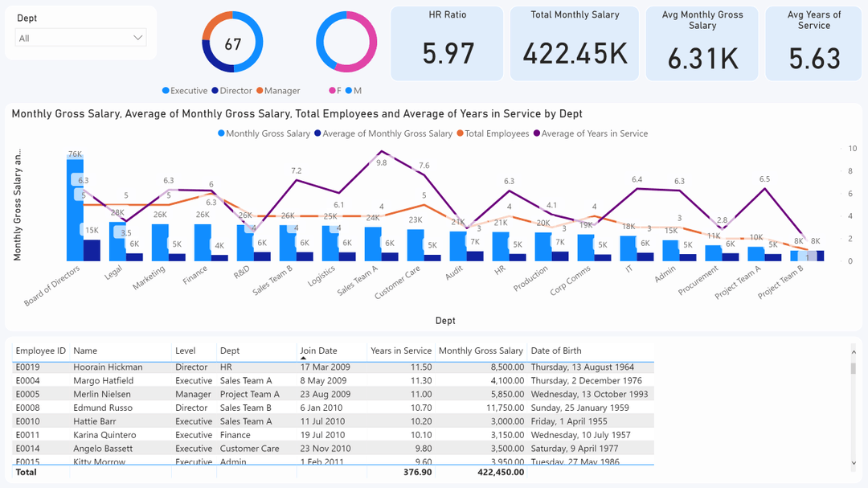
Task: Select employee row E0019 Hoorain Hickman
Action: pos(241,367)
